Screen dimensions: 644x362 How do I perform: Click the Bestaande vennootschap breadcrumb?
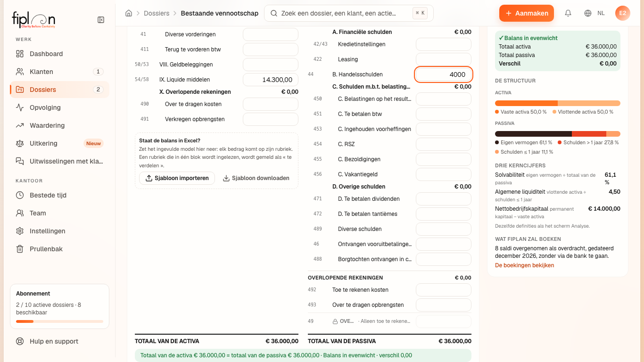click(220, 13)
